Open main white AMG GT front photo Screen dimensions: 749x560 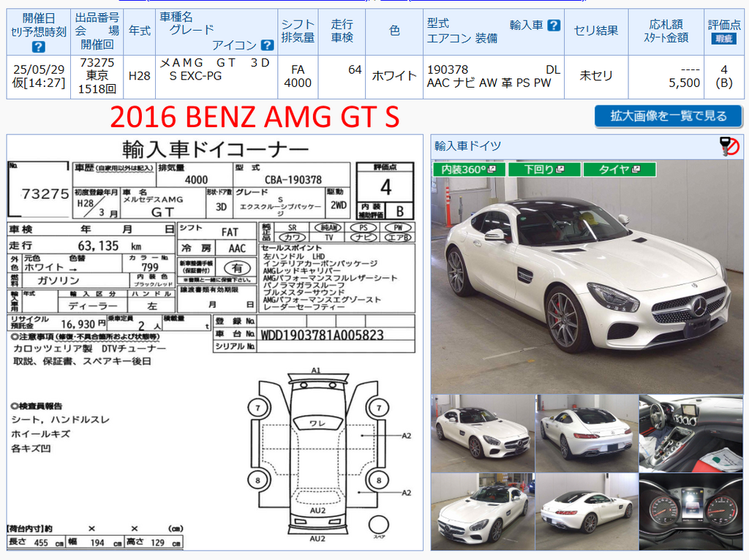[587, 276]
